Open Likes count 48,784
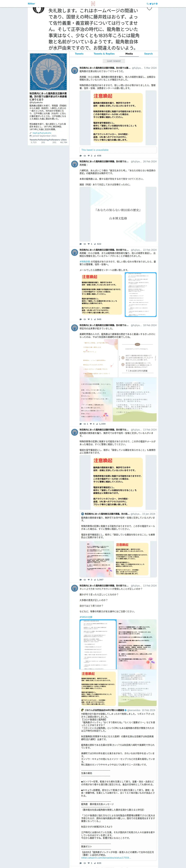The height and width of the screenshot is (868, 186). (63, 142)
